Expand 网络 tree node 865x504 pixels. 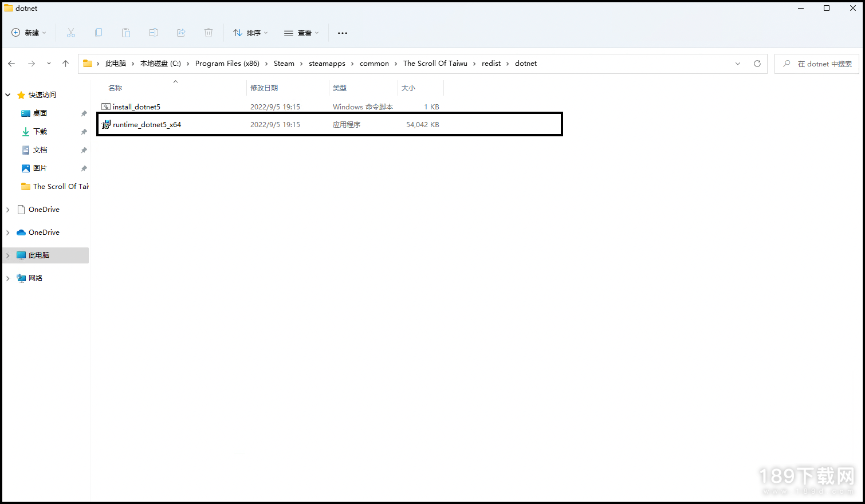point(8,278)
